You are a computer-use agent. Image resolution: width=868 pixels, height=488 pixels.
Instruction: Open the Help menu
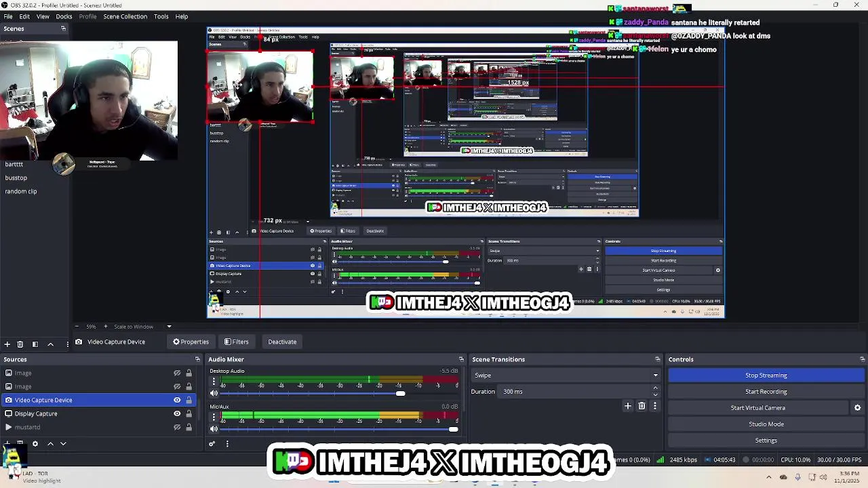(182, 16)
